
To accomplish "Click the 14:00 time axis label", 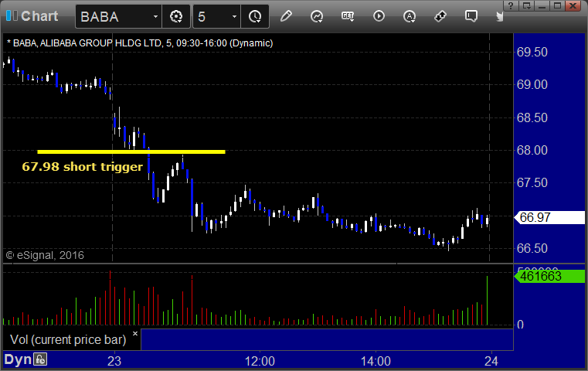I will (376, 361).
